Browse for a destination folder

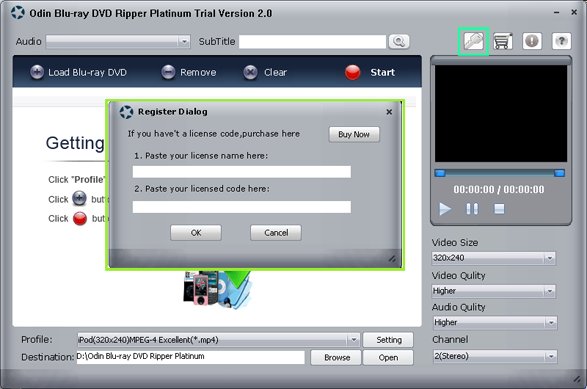coord(336,358)
